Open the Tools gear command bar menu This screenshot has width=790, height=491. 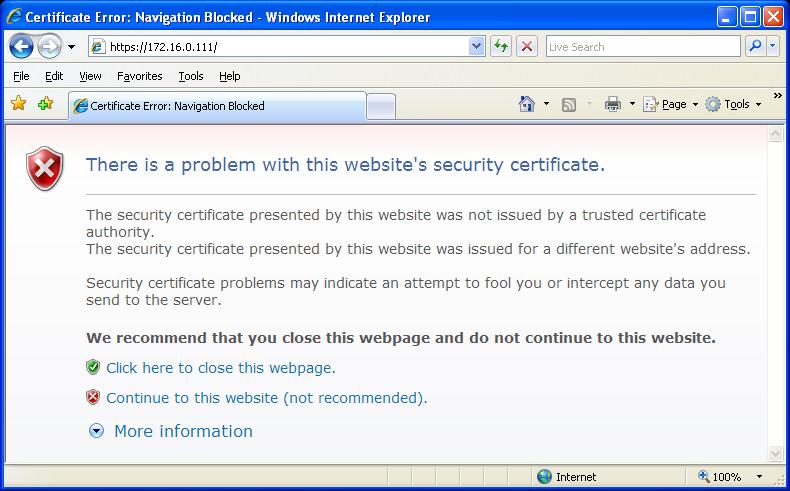tap(733, 104)
